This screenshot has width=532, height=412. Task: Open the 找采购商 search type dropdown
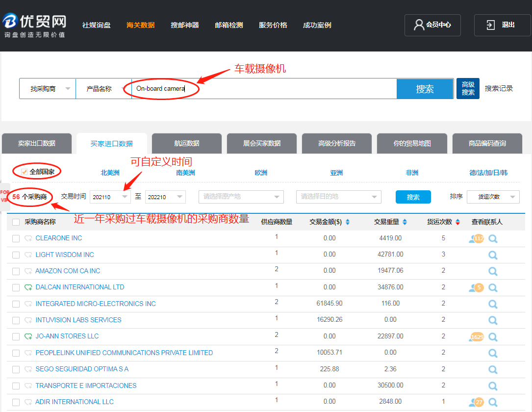48,89
